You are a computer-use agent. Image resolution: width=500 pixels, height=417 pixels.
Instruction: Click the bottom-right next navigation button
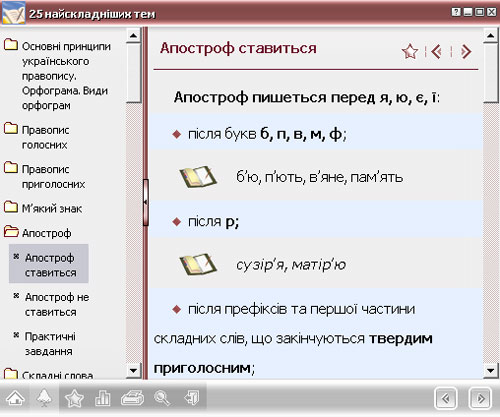480,398
